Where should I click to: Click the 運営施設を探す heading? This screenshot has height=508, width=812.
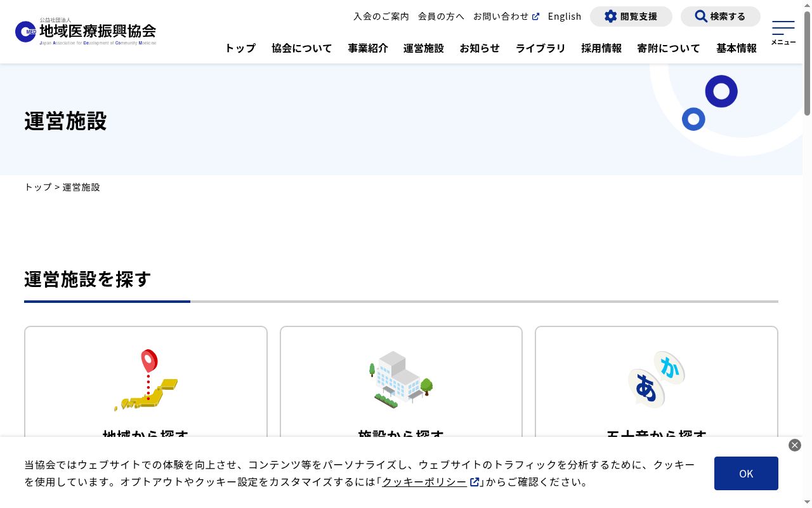(88, 279)
